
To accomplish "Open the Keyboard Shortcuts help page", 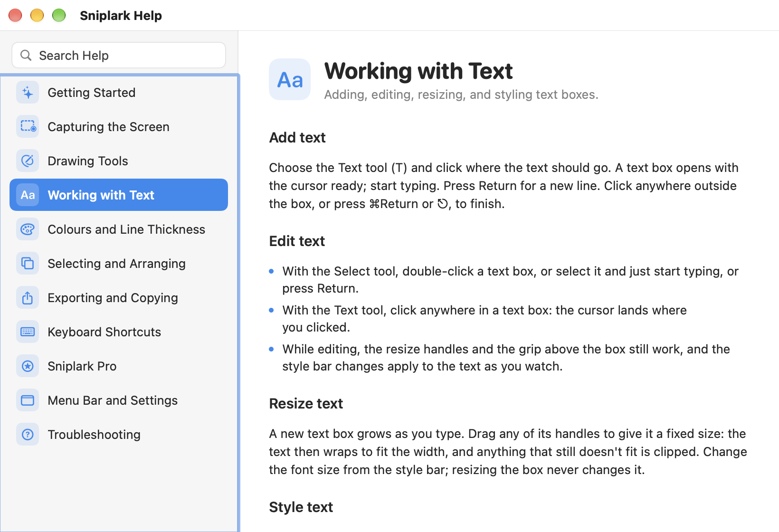I will click(119, 332).
